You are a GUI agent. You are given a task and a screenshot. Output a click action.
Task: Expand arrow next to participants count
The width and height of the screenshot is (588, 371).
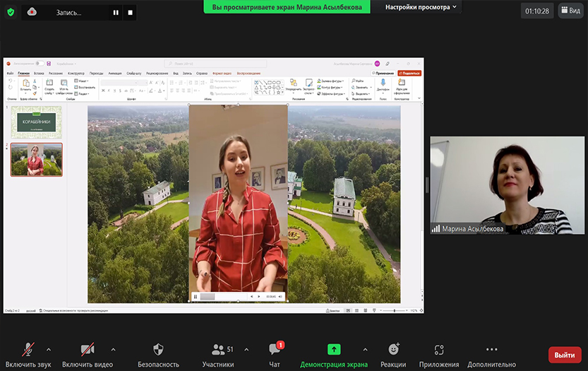point(246,349)
